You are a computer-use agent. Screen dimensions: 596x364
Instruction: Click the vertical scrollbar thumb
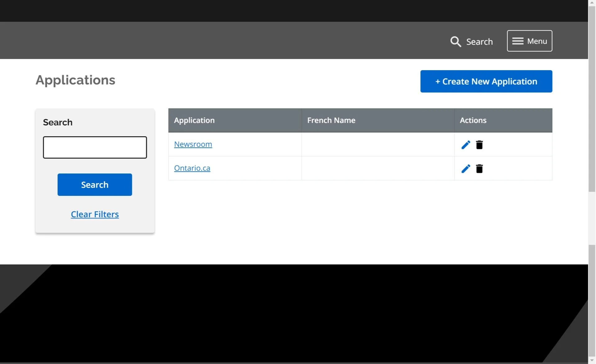592,99
